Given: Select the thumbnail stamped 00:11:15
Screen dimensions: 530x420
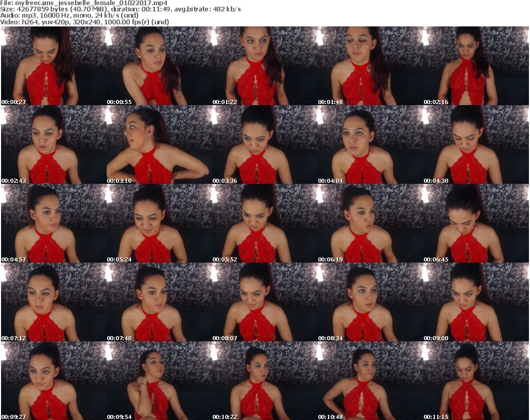Looking at the screenshot, I should 476,381.
